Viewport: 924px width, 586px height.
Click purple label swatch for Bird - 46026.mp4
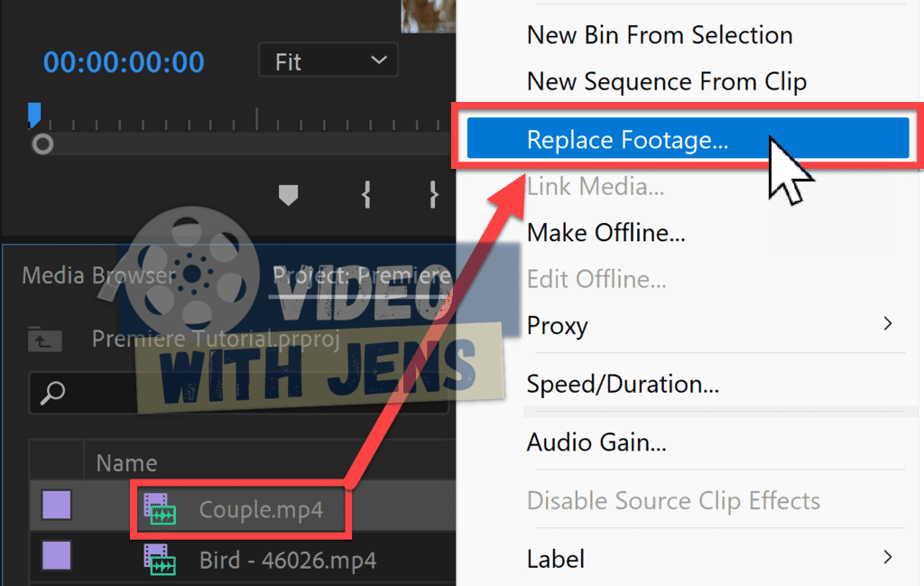click(x=57, y=555)
